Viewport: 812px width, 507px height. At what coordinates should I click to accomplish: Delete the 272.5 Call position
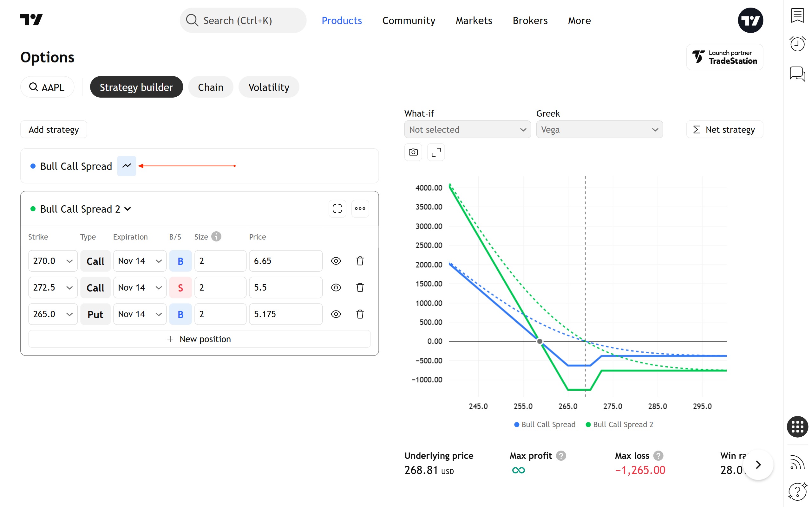tap(360, 287)
